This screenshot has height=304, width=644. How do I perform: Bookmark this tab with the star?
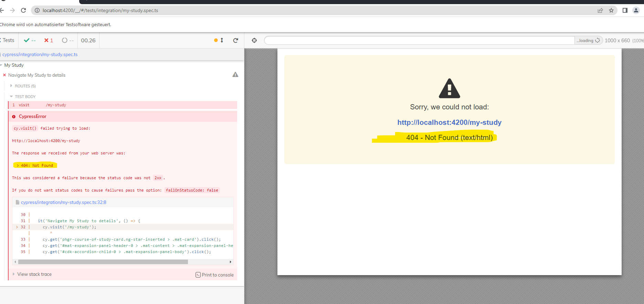pyautogui.click(x=611, y=10)
